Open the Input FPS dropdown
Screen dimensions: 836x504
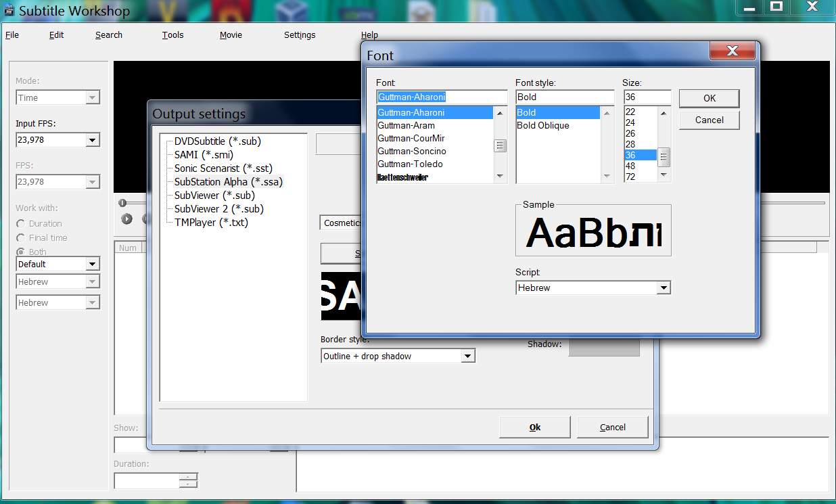click(x=93, y=140)
